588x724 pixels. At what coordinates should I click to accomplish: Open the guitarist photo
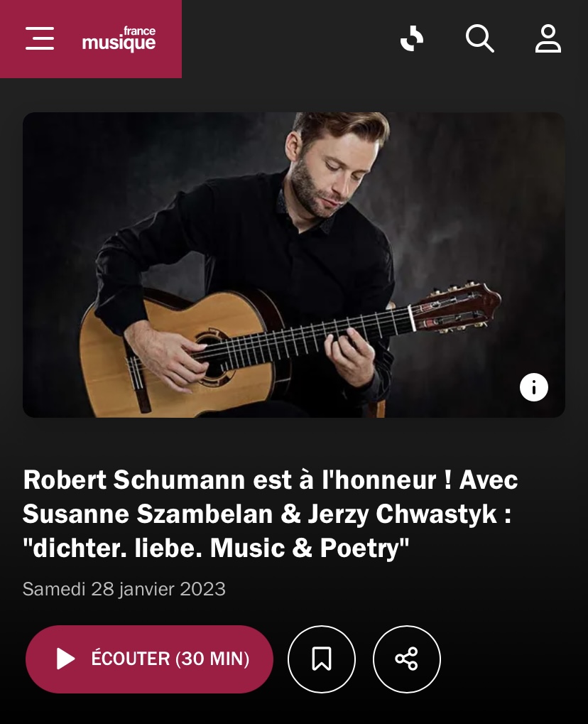click(294, 265)
